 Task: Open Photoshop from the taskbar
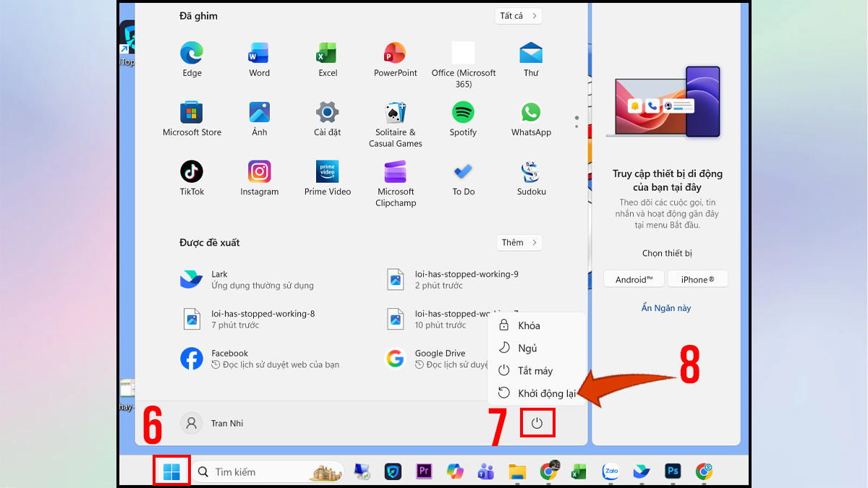pyautogui.click(x=672, y=472)
